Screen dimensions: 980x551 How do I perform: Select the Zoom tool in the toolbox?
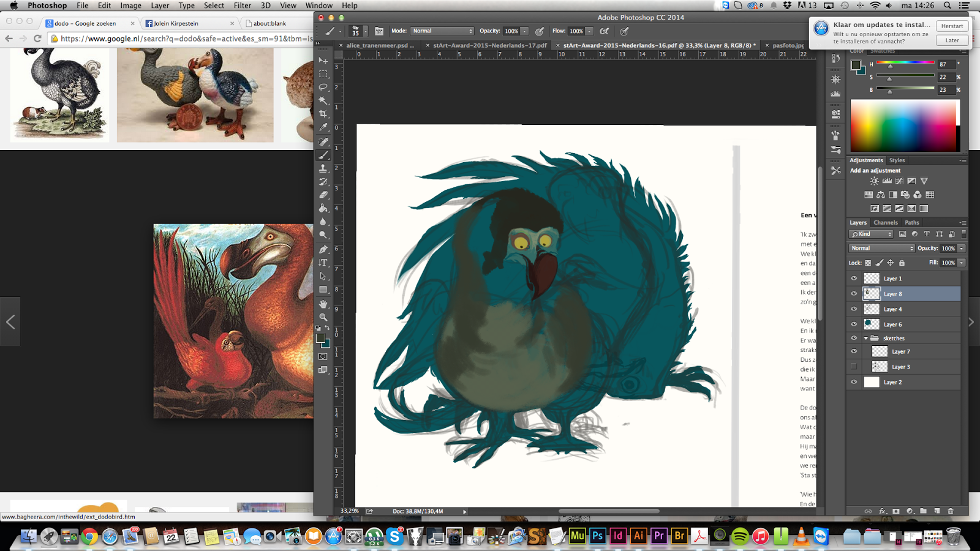click(x=323, y=317)
